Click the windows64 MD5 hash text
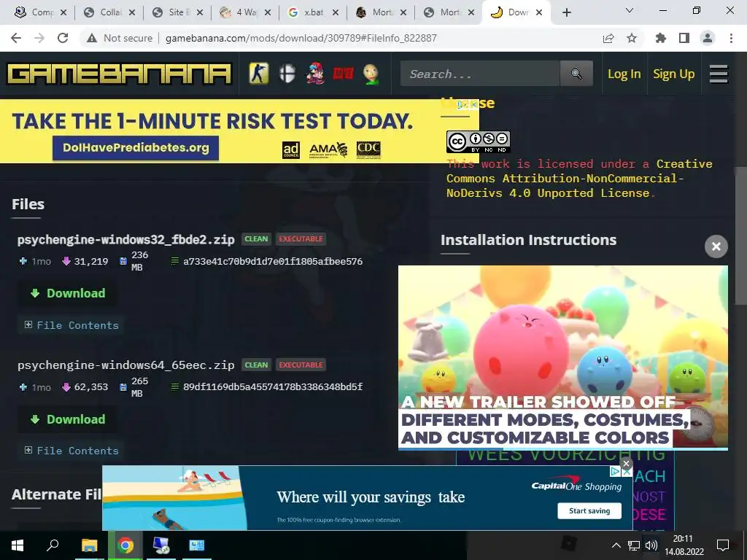The width and height of the screenshot is (747, 560). click(x=273, y=387)
